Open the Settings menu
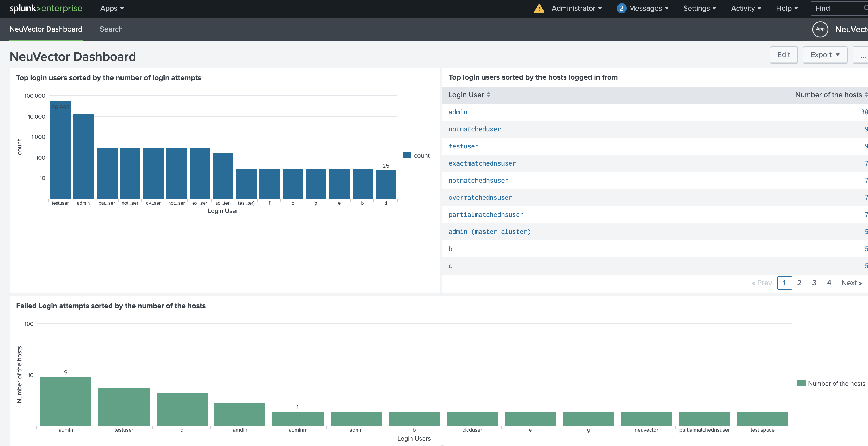Image resolution: width=868 pixels, height=446 pixels. point(699,9)
